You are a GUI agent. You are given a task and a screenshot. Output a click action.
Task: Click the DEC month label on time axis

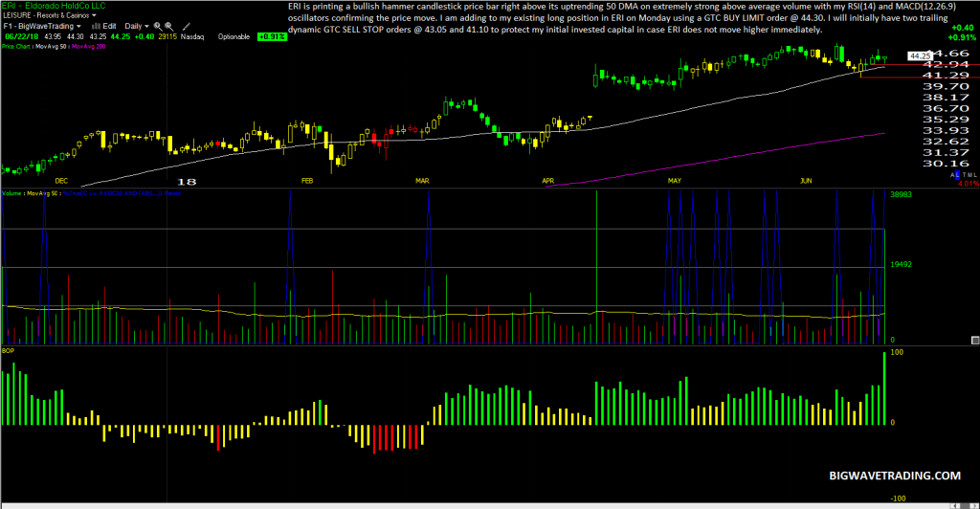click(61, 181)
